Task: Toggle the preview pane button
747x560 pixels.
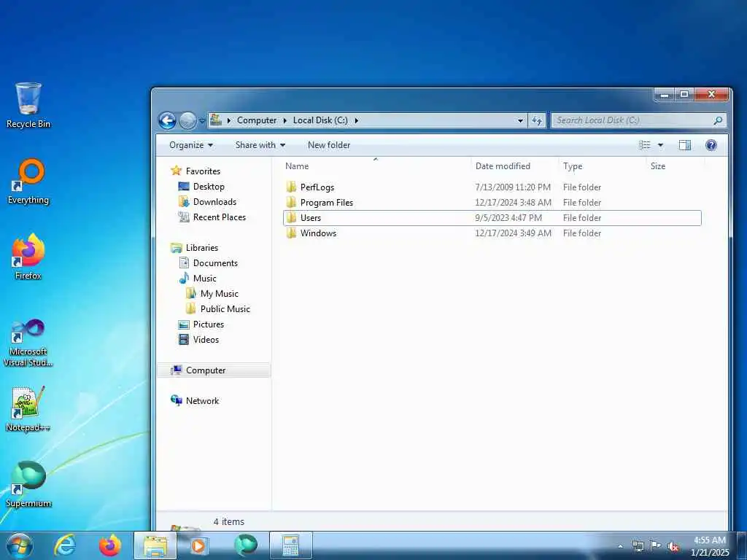Action: pyautogui.click(x=685, y=145)
